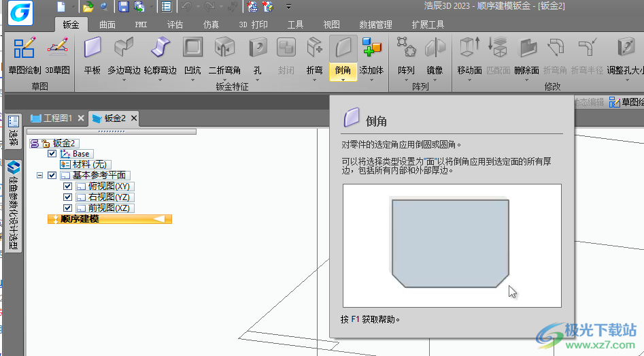
Task: Toggle the 俯视图(XY) plane checkbox
Action: coord(68,187)
